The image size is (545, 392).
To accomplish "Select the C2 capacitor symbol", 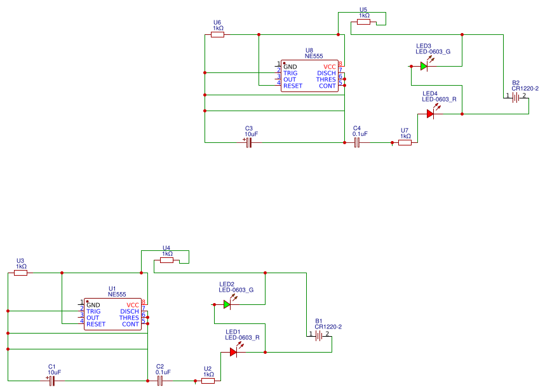I will pos(160,381).
